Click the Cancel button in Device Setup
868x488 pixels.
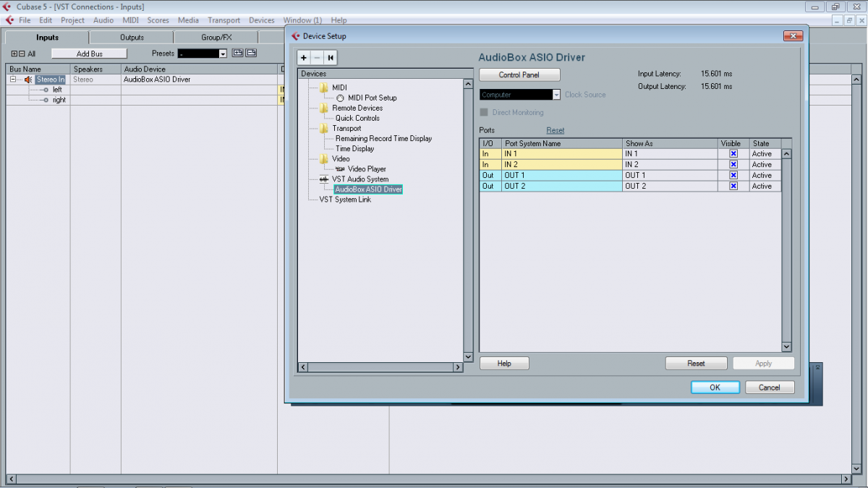(x=770, y=388)
